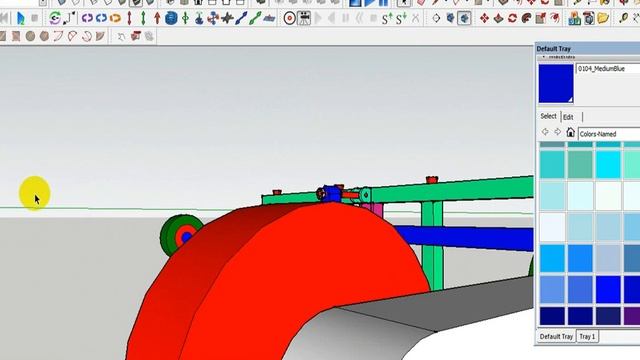Choose the dark red up-arrow icon

pyautogui.click(x=157, y=18)
